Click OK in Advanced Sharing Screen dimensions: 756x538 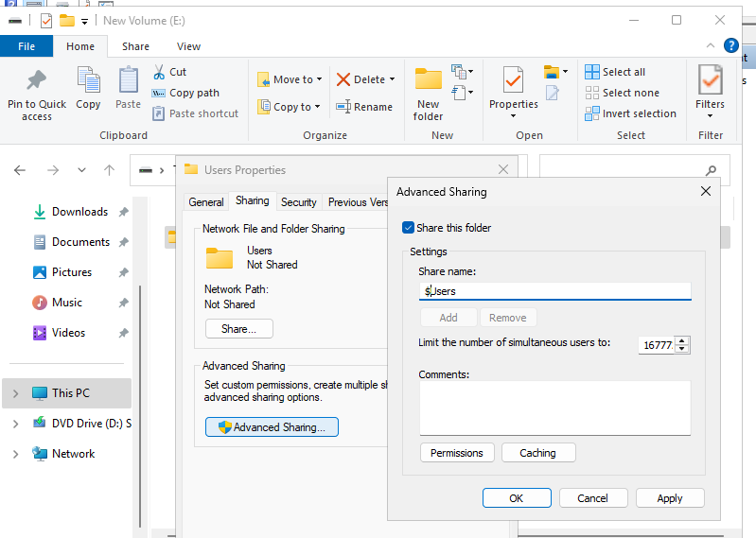517,498
